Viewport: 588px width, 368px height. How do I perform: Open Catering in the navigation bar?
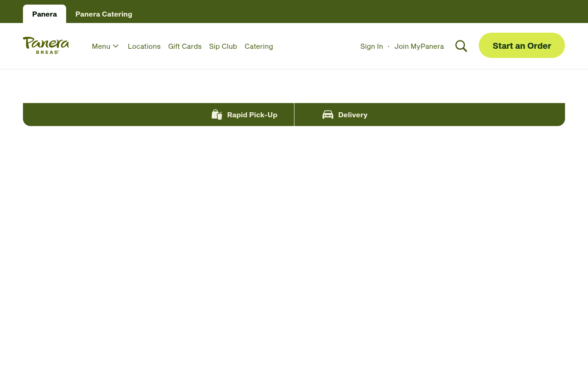point(259,46)
